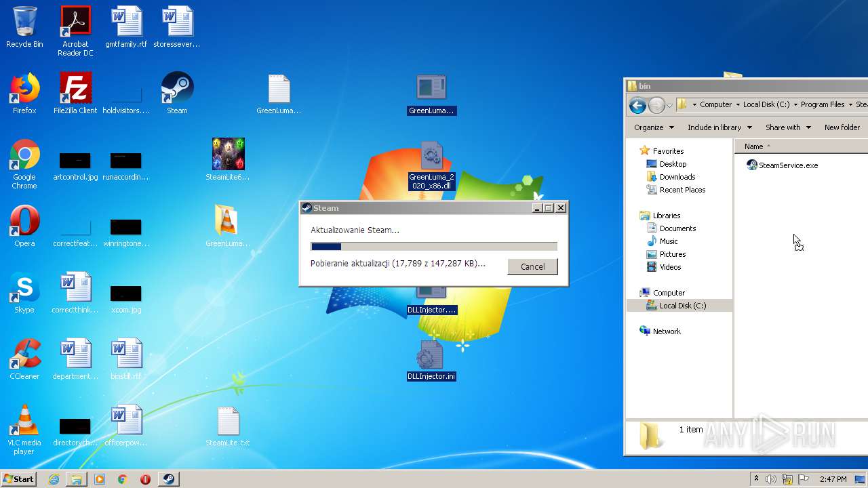Select SteamService.exe in bin folder

pyautogui.click(x=782, y=165)
